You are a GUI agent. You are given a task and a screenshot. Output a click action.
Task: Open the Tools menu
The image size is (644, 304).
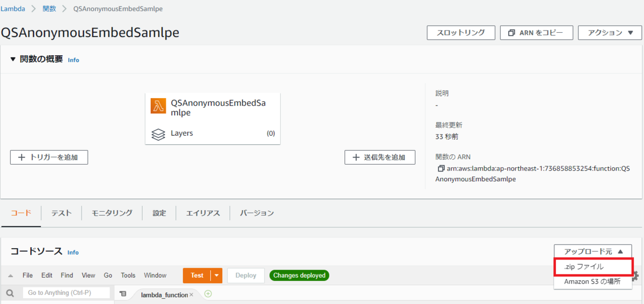pyautogui.click(x=128, y=276)
